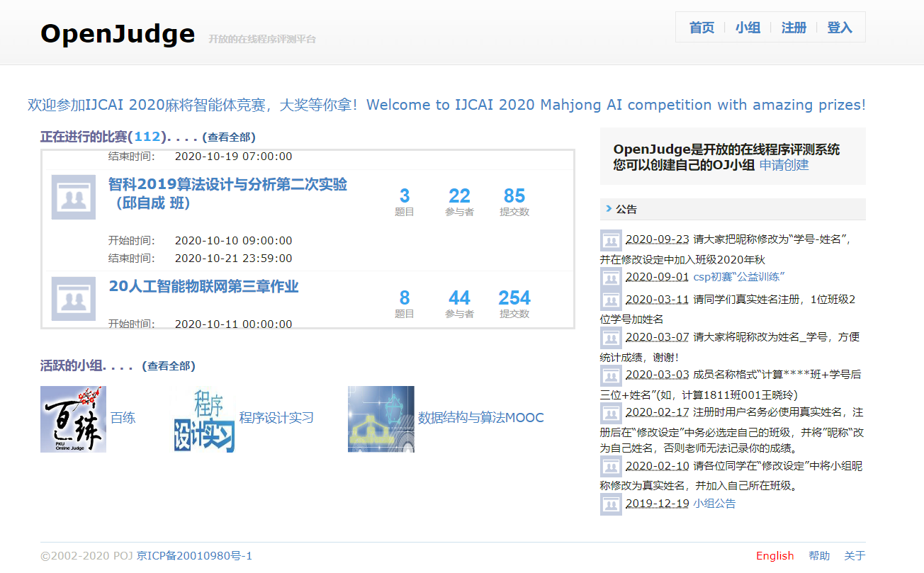Open the 小组 navigation item
The image size is (924, 573).
(748, 28)
